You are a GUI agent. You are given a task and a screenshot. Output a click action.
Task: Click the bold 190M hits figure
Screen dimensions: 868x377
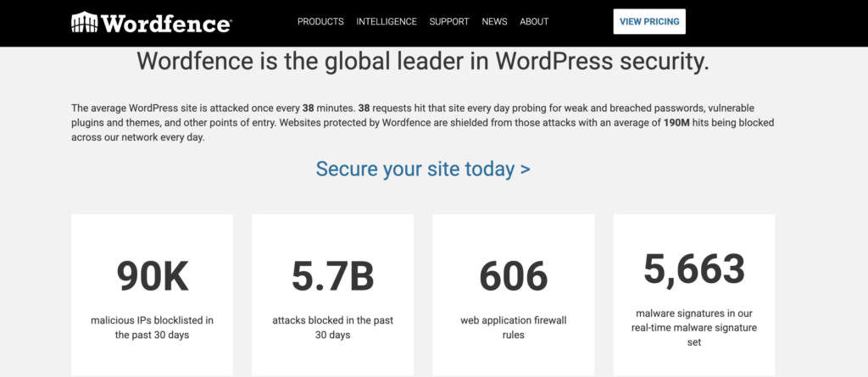676,123
